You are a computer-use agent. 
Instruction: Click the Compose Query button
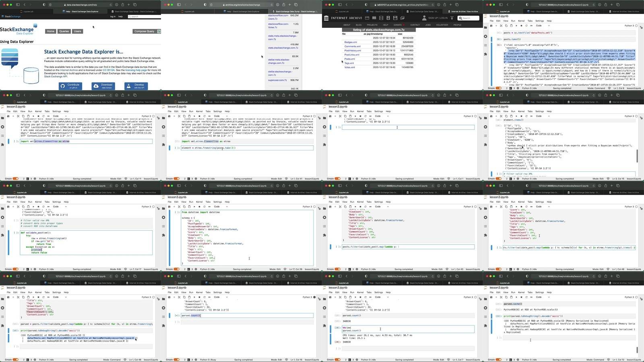(x=144, y=31)
